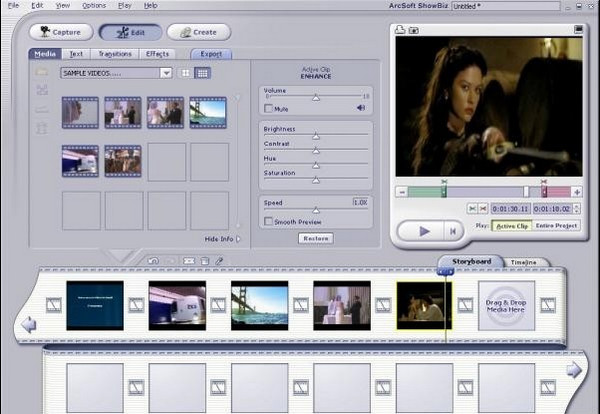Click the Speed slider handle
This screenshot has width=600, height=414.
click(x=316, y=210)
